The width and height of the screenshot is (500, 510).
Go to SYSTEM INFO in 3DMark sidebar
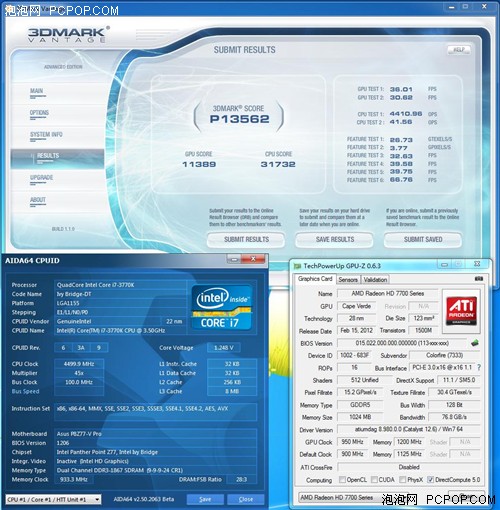[46, 134]
